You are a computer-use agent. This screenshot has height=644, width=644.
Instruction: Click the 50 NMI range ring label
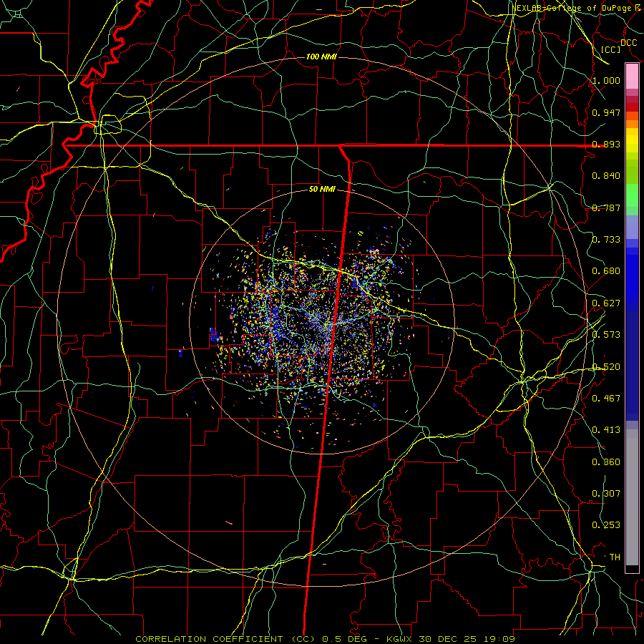click(x=322, y=189)
